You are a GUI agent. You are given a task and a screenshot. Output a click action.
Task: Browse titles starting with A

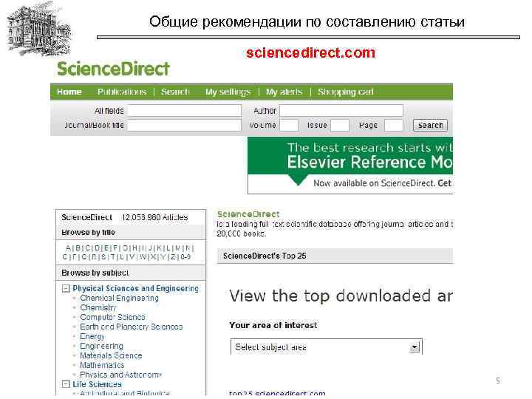[x=68, y=248]
